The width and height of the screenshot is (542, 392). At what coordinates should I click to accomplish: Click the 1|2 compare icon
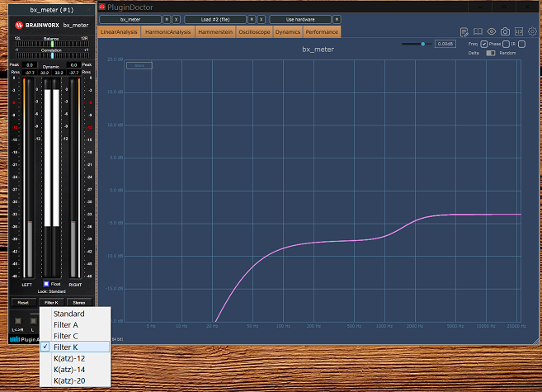pyautogui.click(x=519, y=32)
